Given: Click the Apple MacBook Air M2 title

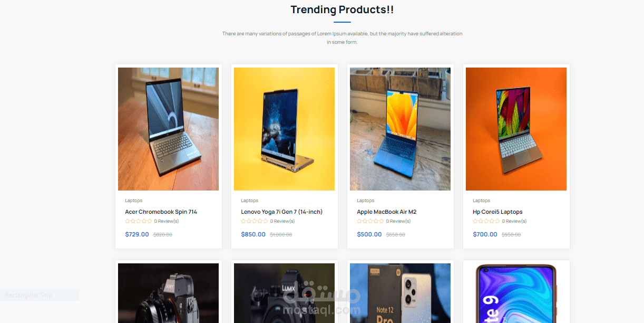Looking at the screenshot, I should tap(386, 212).
